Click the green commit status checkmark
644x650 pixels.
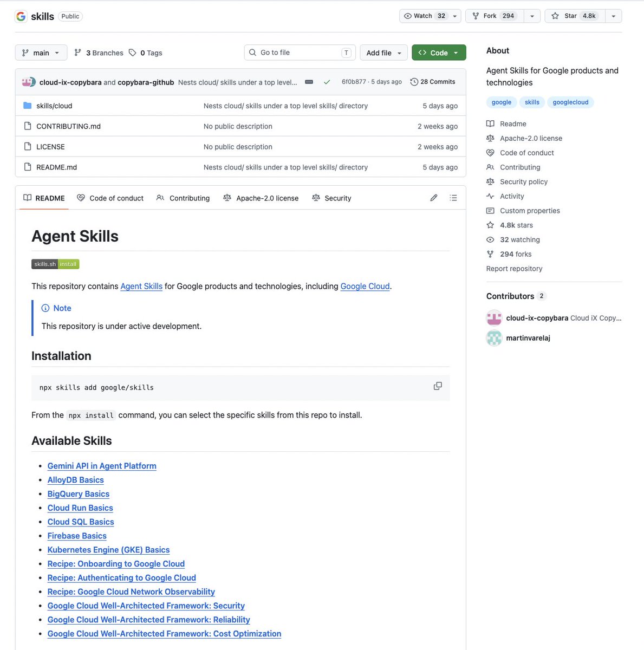327,82
